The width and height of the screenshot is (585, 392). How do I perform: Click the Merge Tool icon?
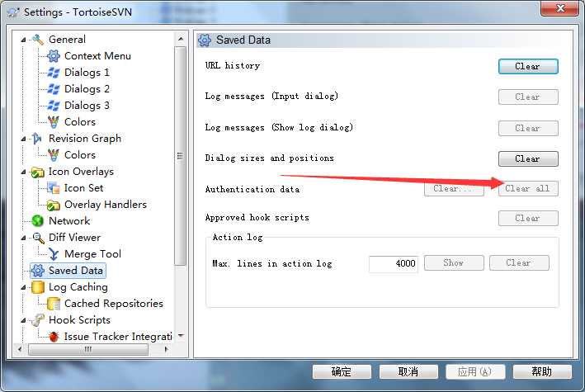(54, 254)
